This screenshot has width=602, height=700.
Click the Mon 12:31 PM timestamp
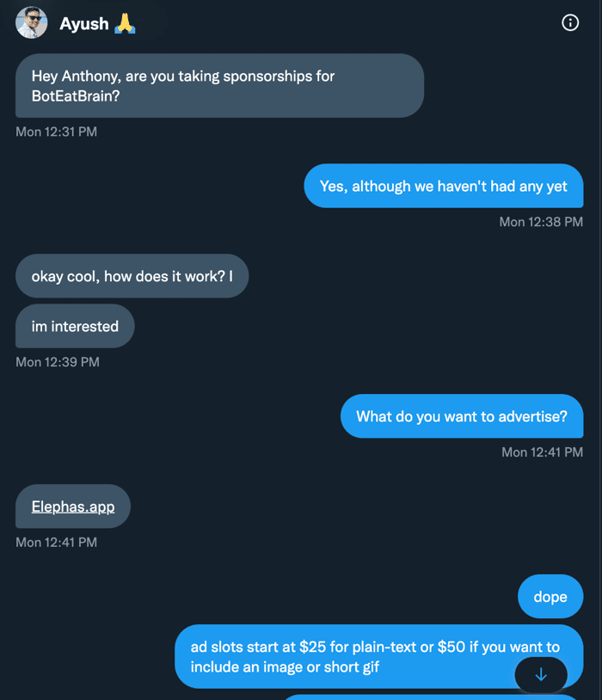click(56, 132)
